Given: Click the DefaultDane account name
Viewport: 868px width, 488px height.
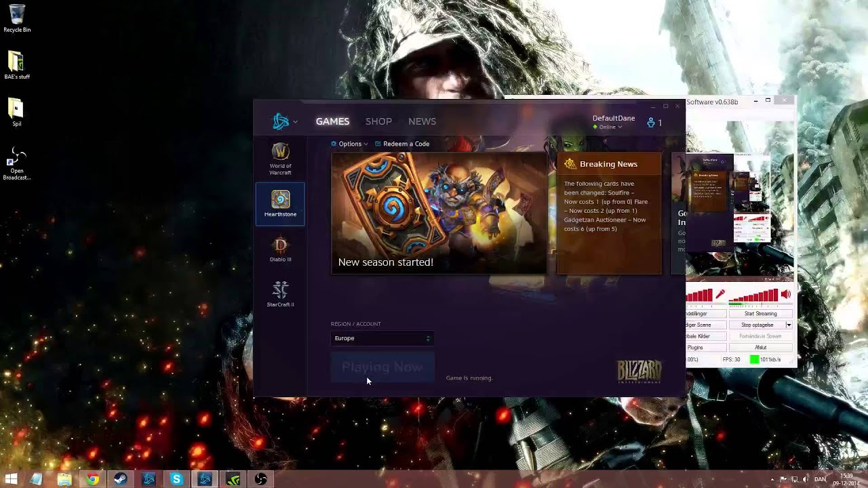Looking at the screenshot, I should pyautogui.click(x=614, y=118).
